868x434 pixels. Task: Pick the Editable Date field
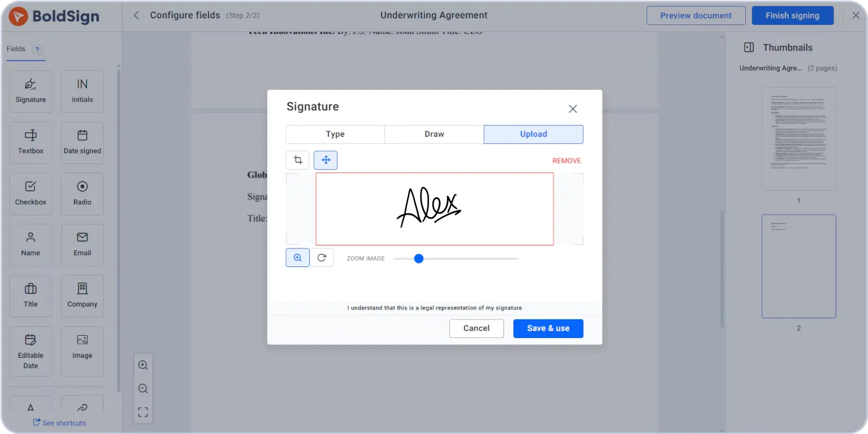click(x=31, y=351)
